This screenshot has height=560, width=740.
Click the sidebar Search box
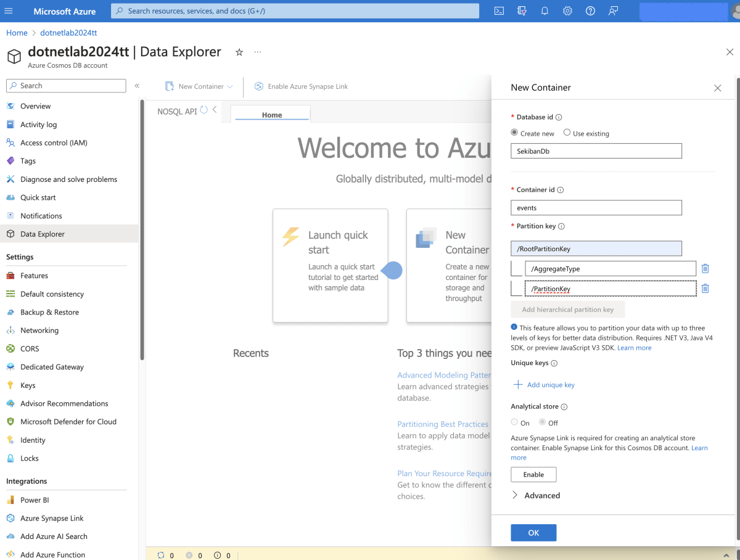[66, 86]
